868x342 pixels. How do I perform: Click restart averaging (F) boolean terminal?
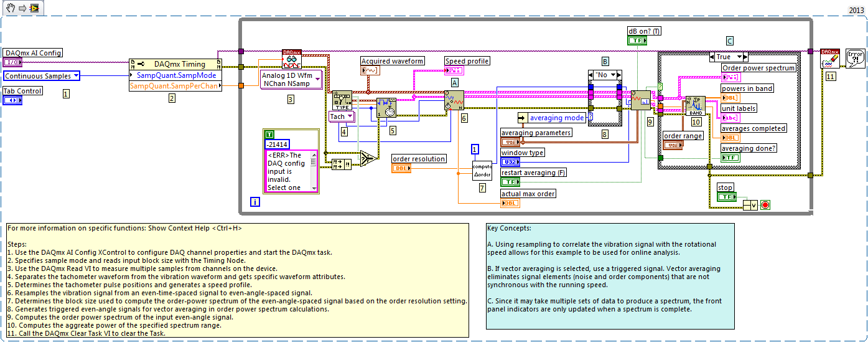click(x=510, y=182)
